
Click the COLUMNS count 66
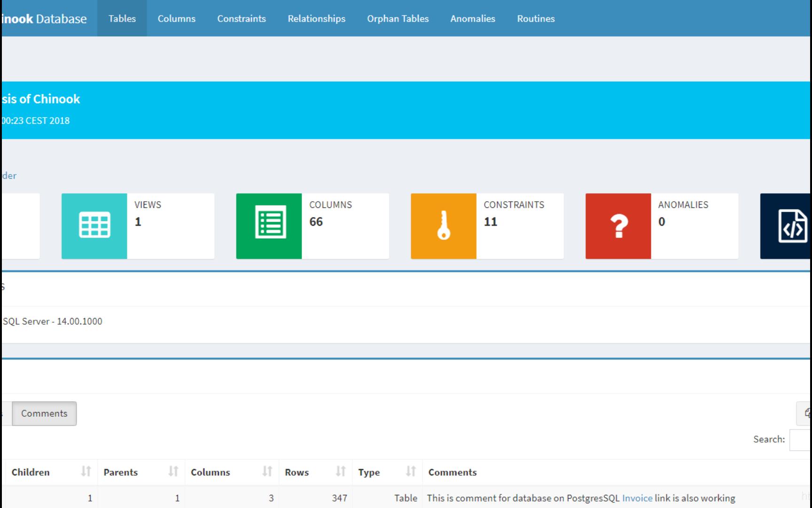coord(316,222)
